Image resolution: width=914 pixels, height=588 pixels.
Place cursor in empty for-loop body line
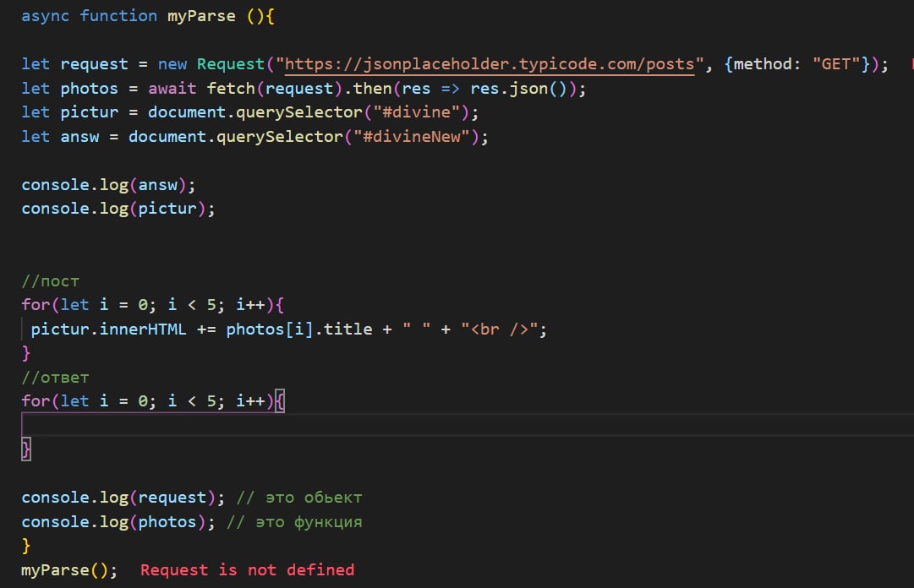point(468,425)
